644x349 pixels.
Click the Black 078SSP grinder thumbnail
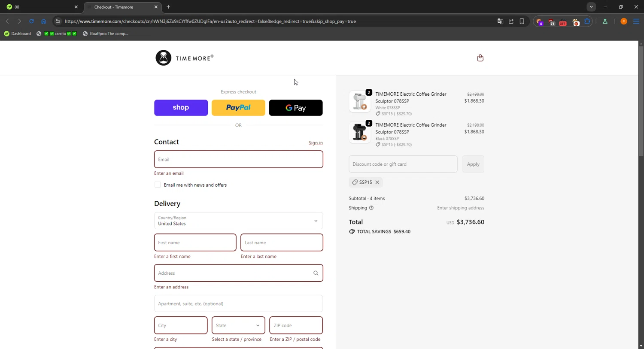click(x=360, y=132)
